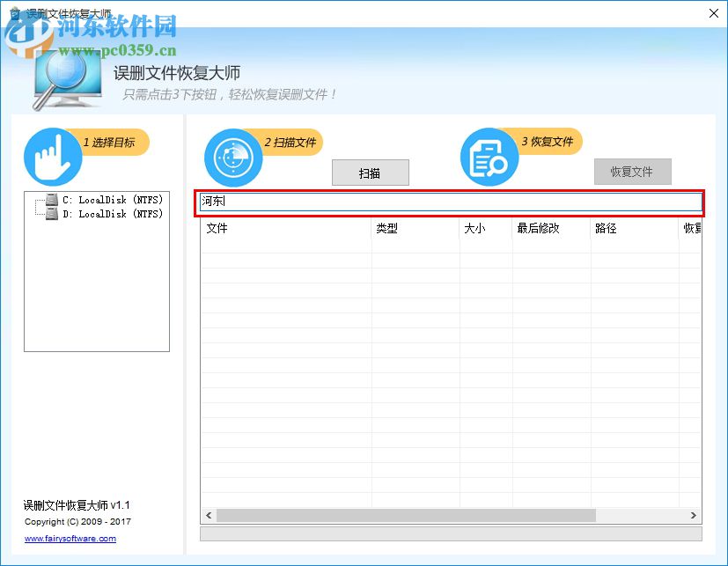
Task: Click the 最后修改 column header
Action: click(x=536, y=229)
